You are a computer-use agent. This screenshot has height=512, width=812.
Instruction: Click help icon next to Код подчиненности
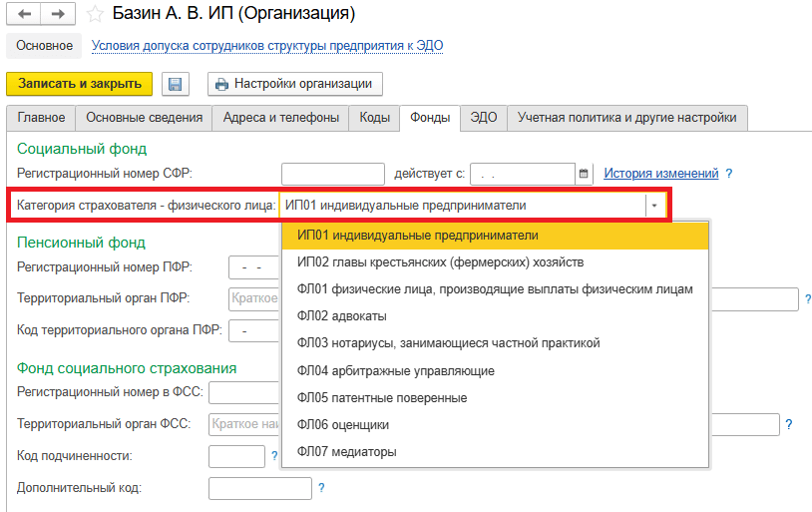tap(274, 456)
